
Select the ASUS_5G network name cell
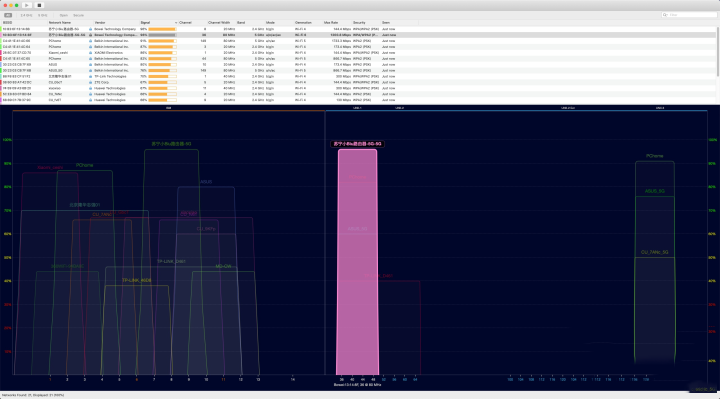(56, 71)
